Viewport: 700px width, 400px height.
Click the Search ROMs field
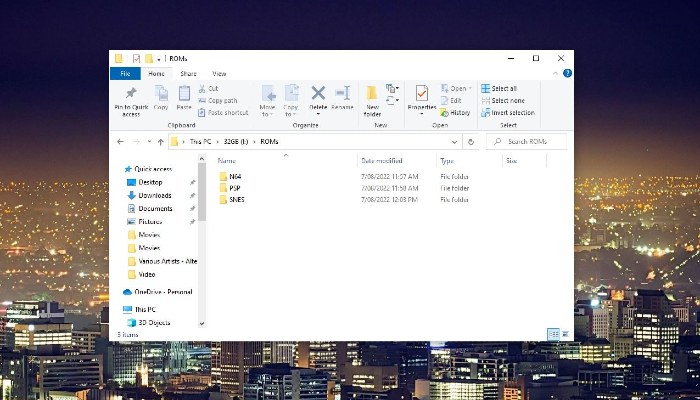click(527, 142)
